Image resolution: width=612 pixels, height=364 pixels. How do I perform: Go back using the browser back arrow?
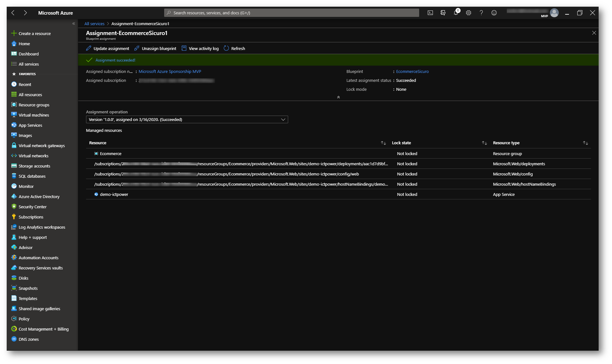tap(13, 13)
